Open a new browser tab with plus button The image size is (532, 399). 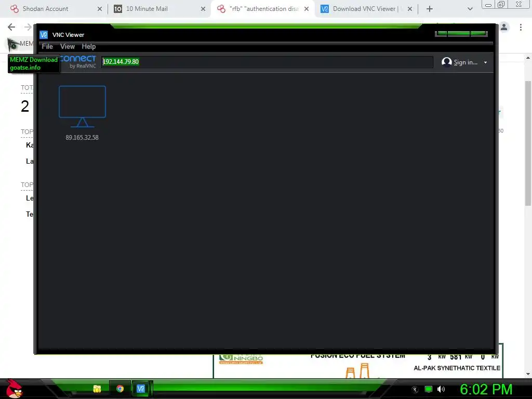[x=430, y=9]
